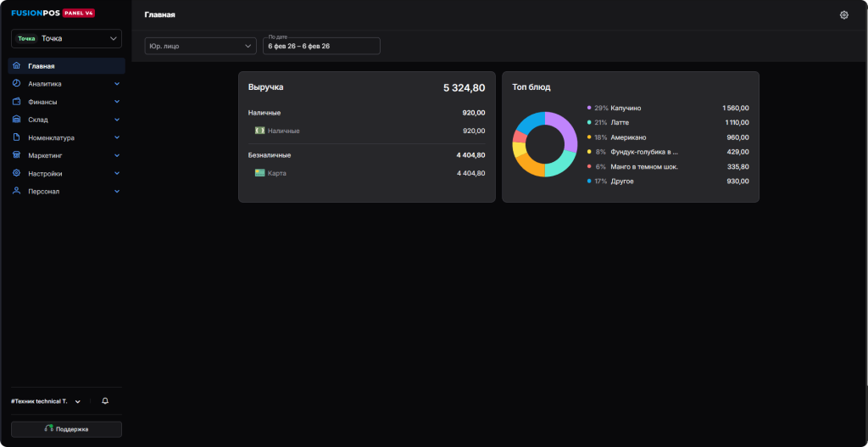Screen dimensions: 868x447
Task: Click the Персонал person icon
Action: (x=17, y=191)
